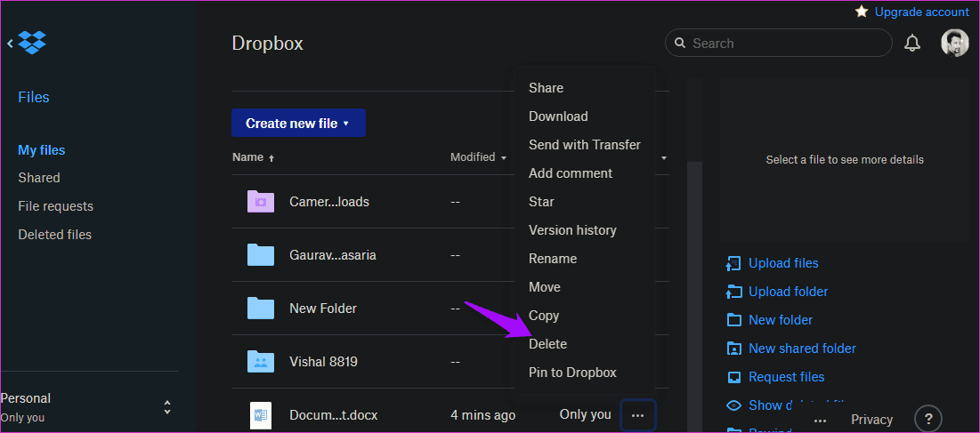
Task: Open ellipsis menu for Docum...t.docx row
Action: coord(637,415)
